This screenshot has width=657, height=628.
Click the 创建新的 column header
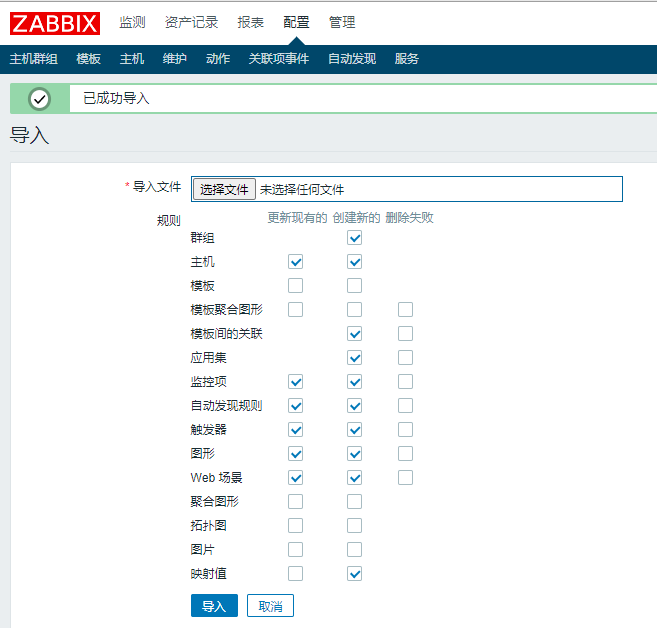[x=356, y=217]
